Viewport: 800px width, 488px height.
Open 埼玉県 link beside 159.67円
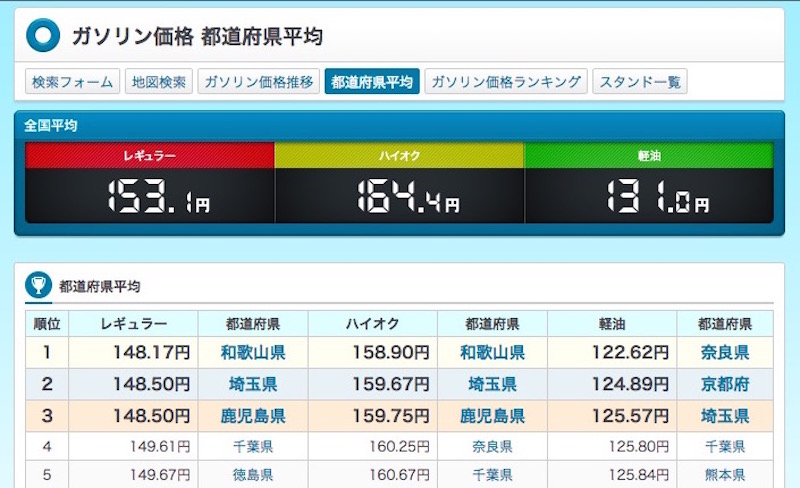pos(492,384)
